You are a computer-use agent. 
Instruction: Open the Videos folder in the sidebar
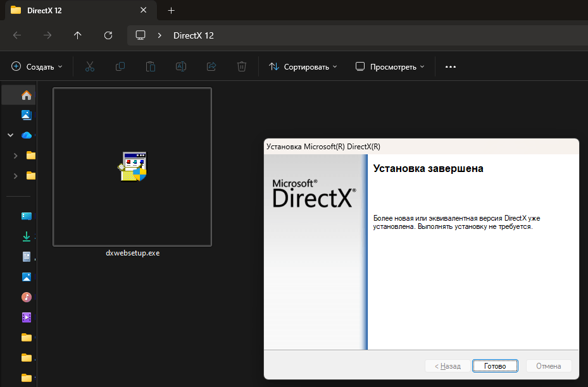pyautogui.click(x=27, y=317)
